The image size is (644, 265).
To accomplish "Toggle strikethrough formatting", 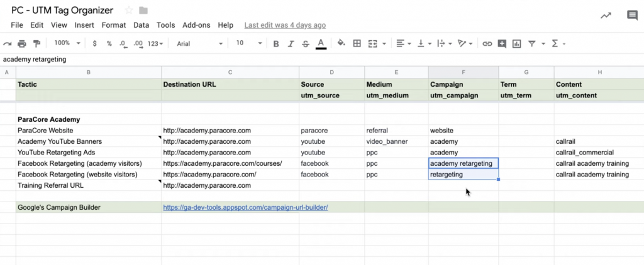I will [x=306, y=43].
